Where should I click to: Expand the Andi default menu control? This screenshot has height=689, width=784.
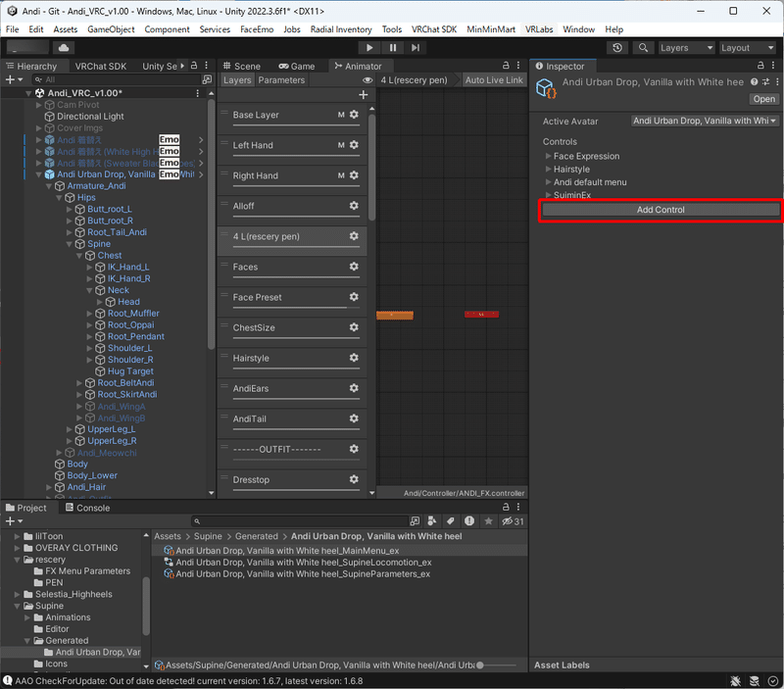click(x=548, y=182)
